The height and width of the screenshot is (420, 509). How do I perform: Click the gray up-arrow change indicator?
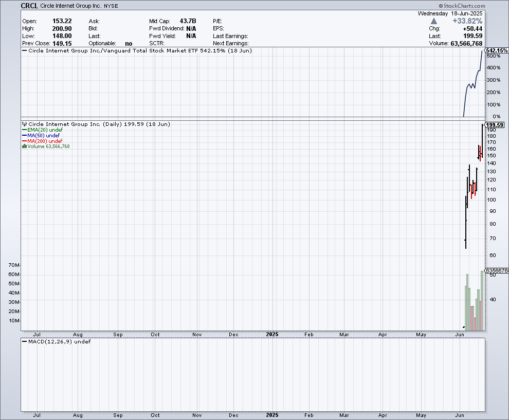pos(434,21)
